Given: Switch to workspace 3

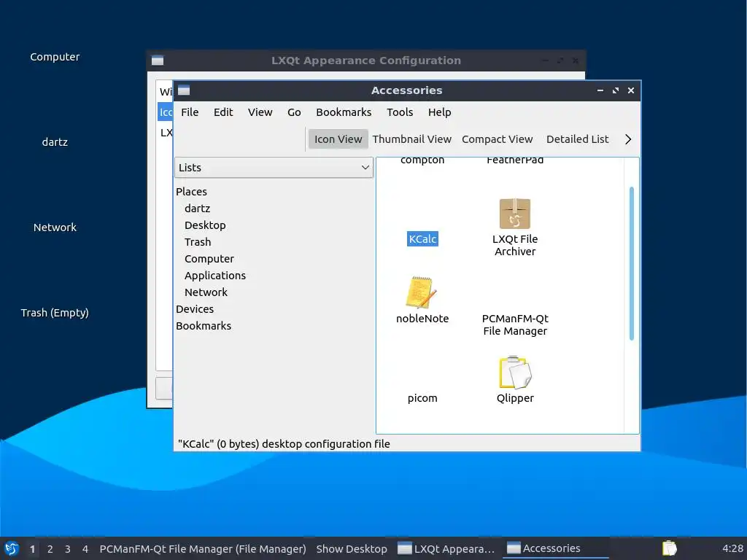Looking at the screenshot, I should pyautogui.click(x=68, y=548).
